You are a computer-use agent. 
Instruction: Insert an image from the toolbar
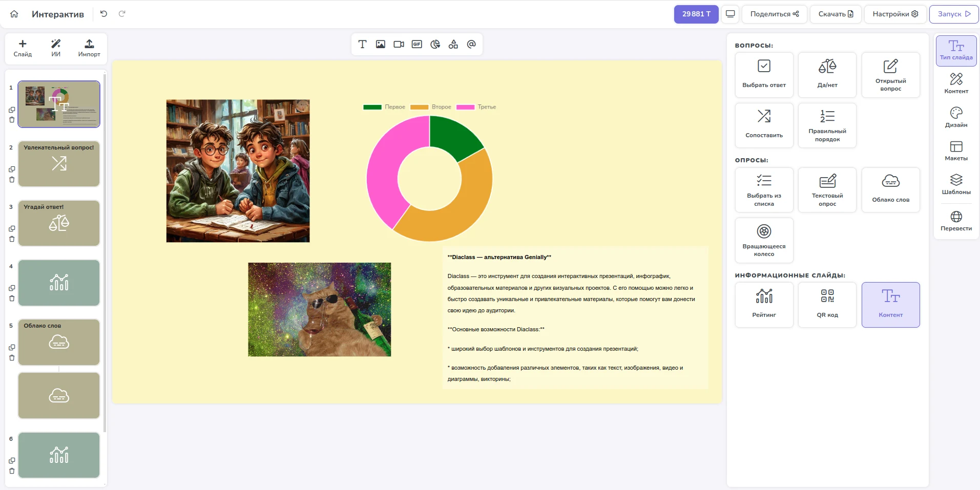coord(380,45)
